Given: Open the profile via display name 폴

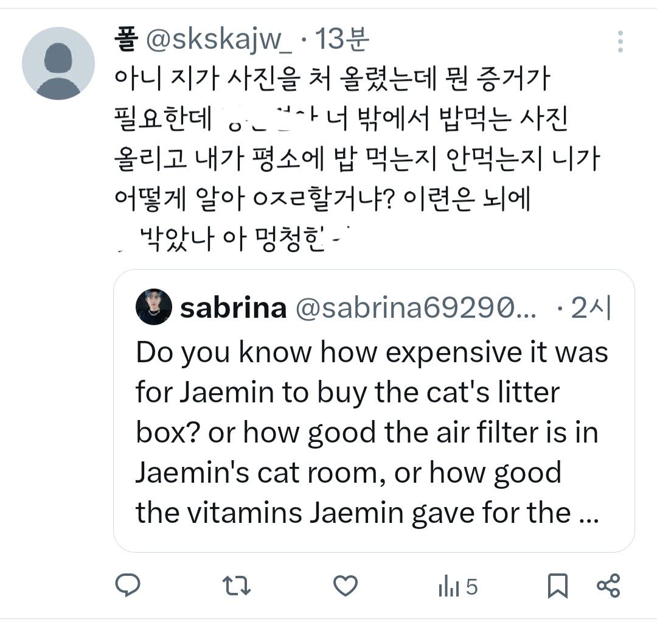Looking at the screenshot, I should coord(124,40).
